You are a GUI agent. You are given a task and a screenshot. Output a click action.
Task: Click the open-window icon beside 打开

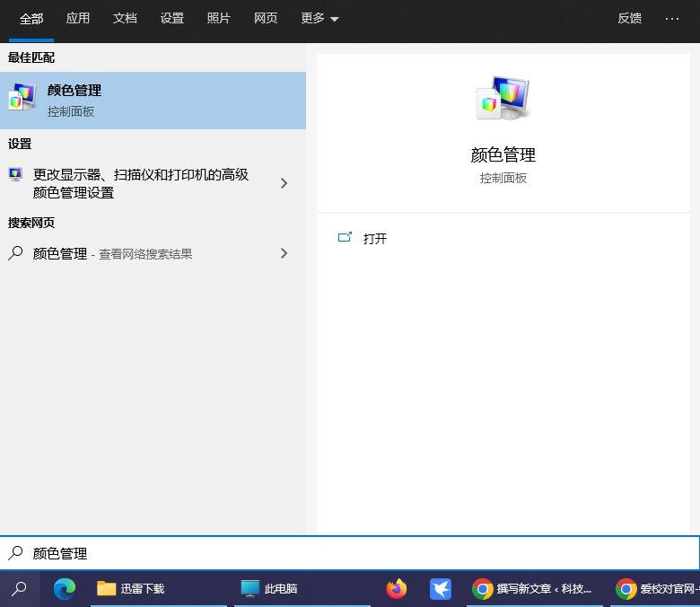pos(345,237)
